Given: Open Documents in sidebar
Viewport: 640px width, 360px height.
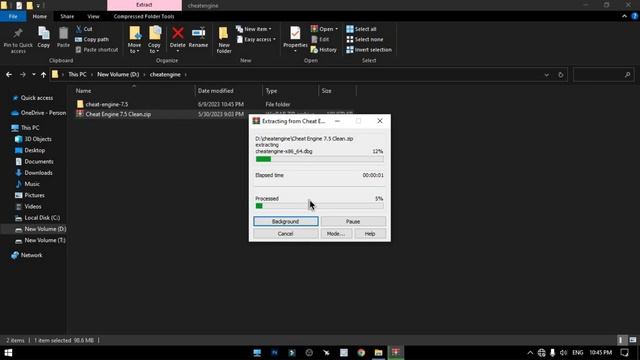Looking at the screenshot, I should pos(39,162).
